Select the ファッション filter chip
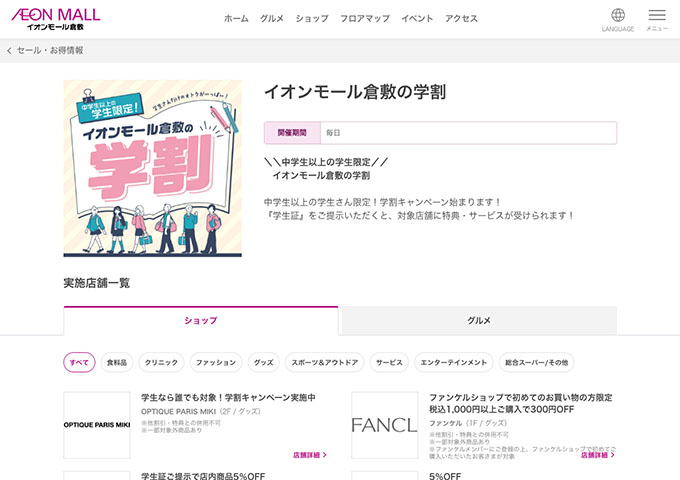 pos(216,362)
